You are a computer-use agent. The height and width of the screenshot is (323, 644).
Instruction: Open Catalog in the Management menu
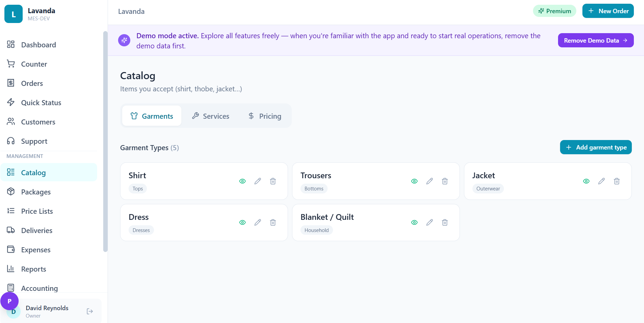pyautogui.click(x=49, y=172)
